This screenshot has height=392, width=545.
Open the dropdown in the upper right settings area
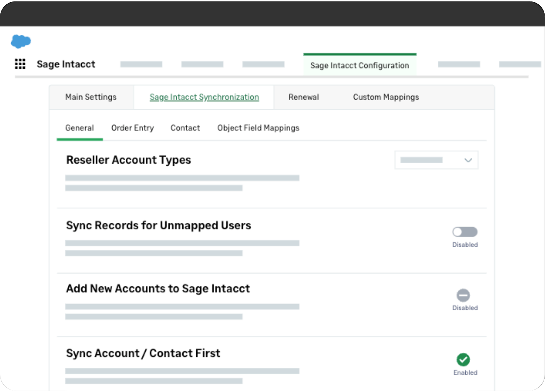pos(436,160)
